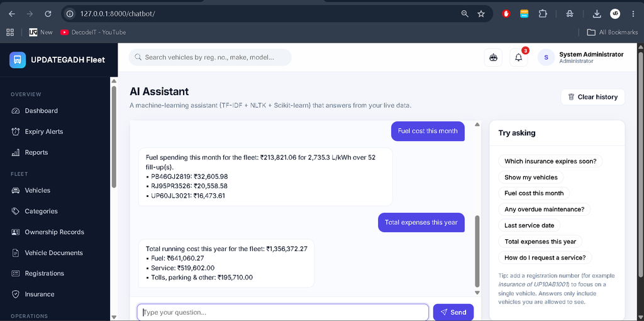
Task: Open the DecodeIT - YouTube bookmark
Action: tap(93, 32)
